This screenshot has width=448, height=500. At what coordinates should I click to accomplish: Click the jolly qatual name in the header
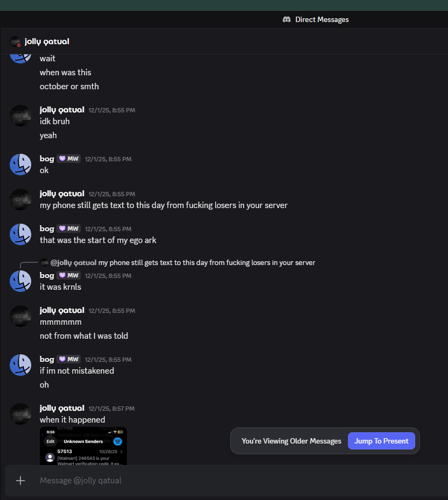pos(47,41)
